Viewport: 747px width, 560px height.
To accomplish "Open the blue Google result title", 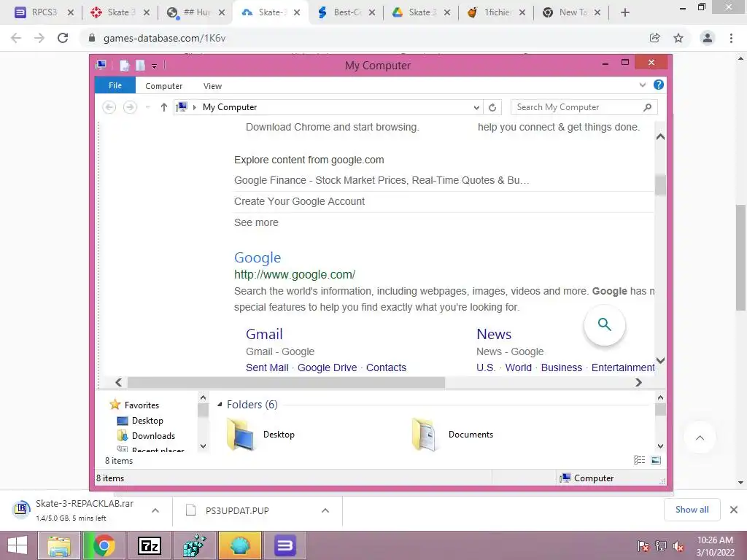I will pos(258,257).
